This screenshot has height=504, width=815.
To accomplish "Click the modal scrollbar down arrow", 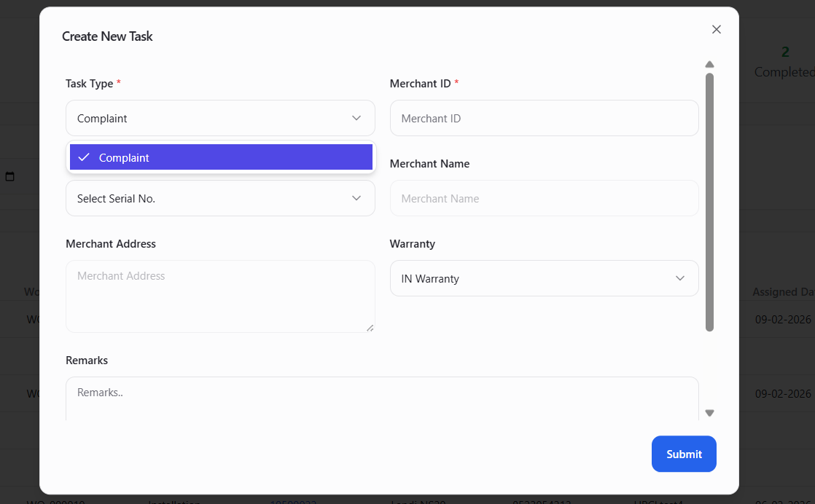I will (x=709, y=413).
